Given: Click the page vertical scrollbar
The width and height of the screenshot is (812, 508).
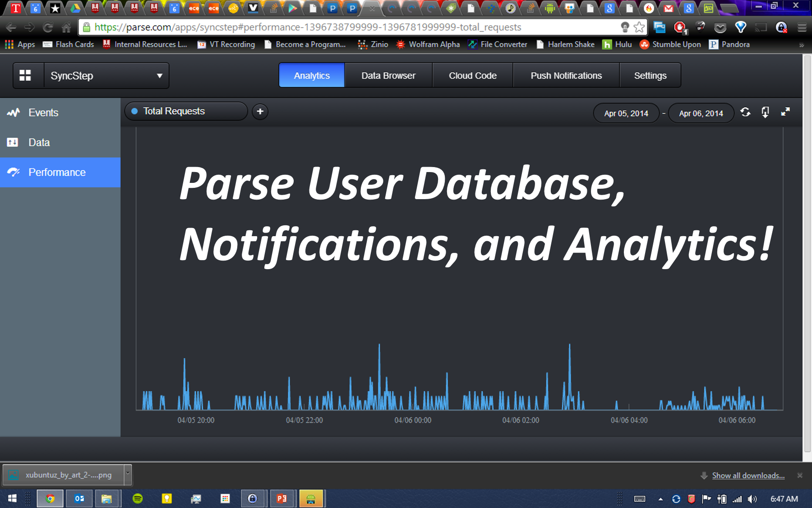Looking at the screenshot, I should (807, 253).
